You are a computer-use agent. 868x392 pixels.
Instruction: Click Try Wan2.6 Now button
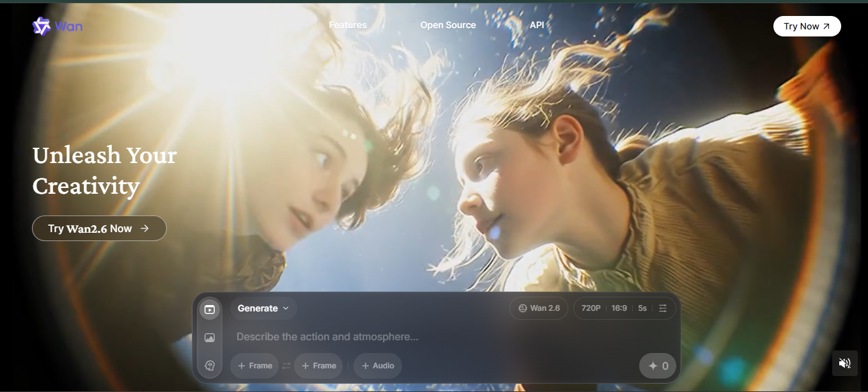(99, 228)
